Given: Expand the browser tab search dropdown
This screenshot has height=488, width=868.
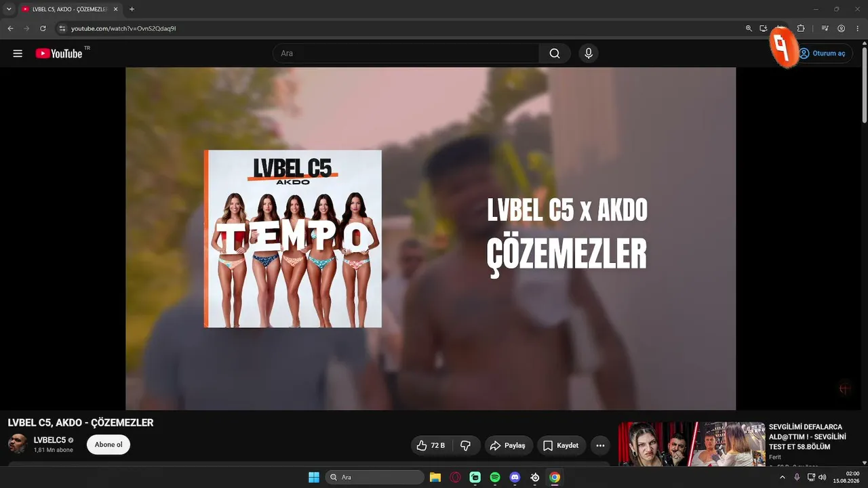Looking at the screenshot, I should (9, 9).
